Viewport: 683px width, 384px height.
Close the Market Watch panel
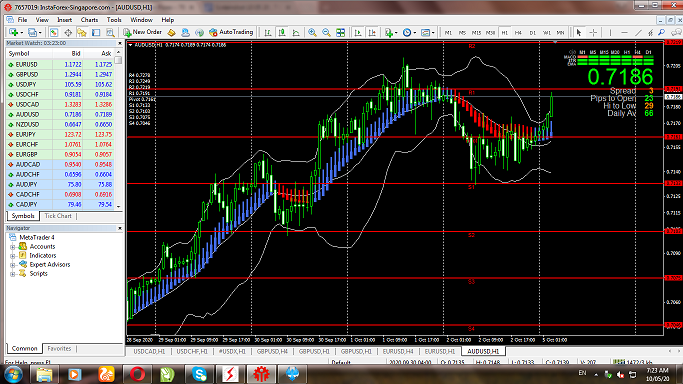coord(120,43)
